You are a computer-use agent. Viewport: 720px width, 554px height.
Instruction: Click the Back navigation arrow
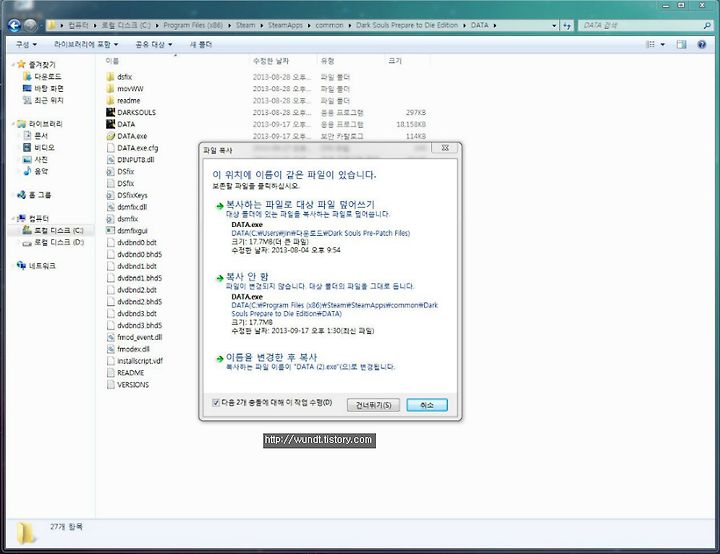click(x=14, y=25)
